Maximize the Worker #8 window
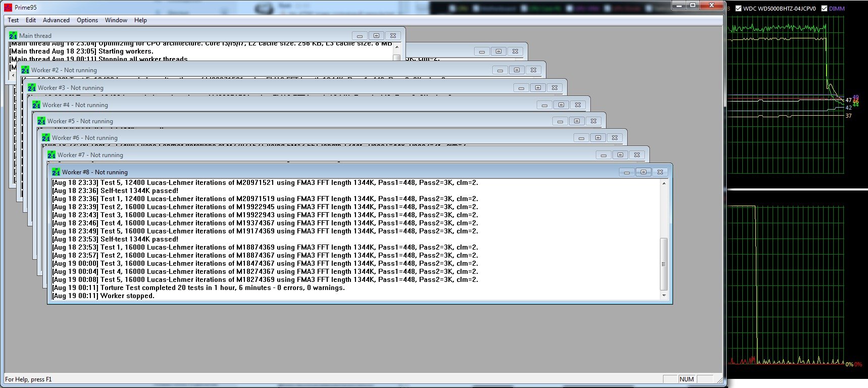The image size is (868, 388). pos(643,172)
